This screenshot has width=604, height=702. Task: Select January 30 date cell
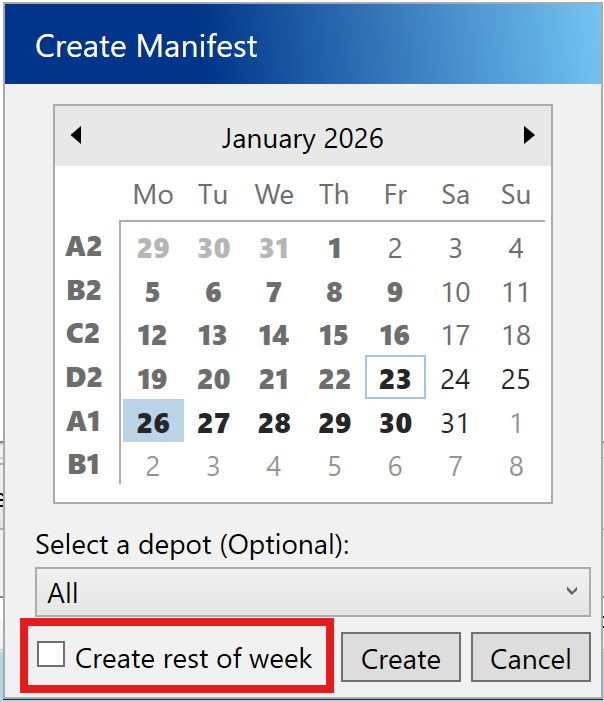point(395,423)
